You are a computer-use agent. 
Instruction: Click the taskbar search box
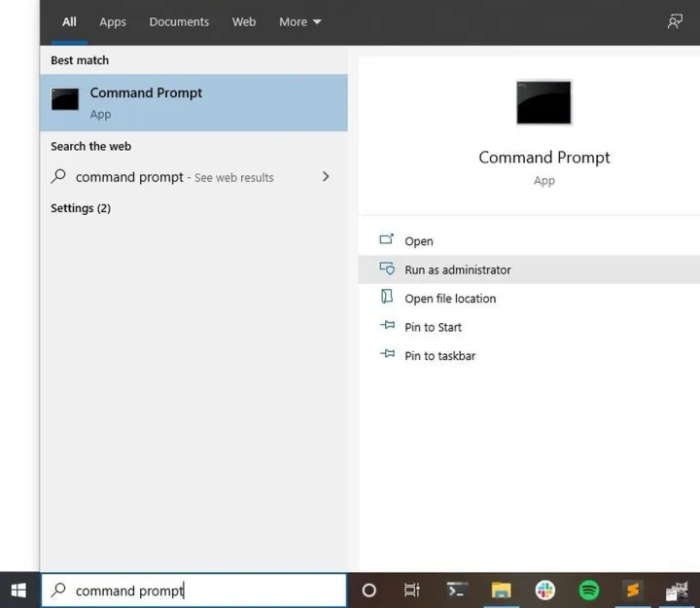(194, 590)
